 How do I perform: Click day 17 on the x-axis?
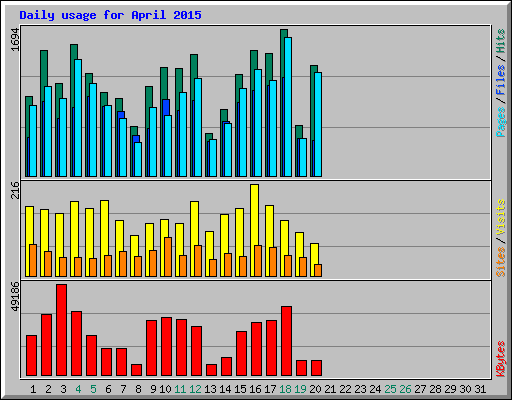point(270,389)
